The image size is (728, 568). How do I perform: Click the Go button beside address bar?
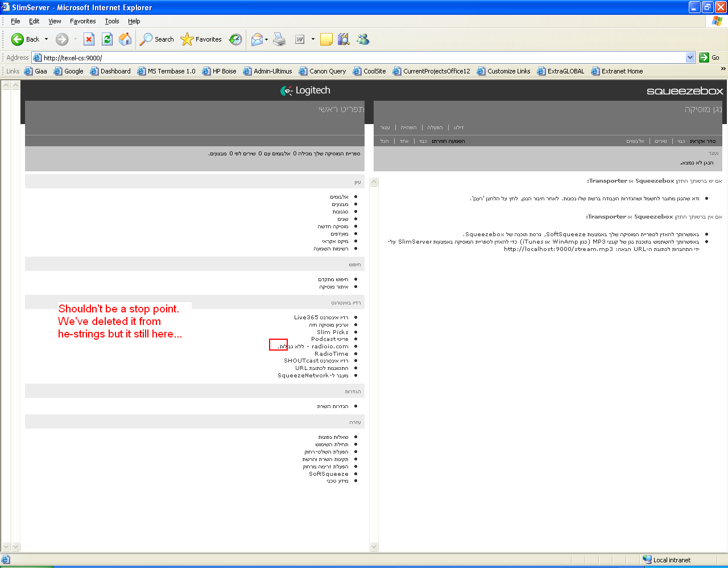coord(709,57)
